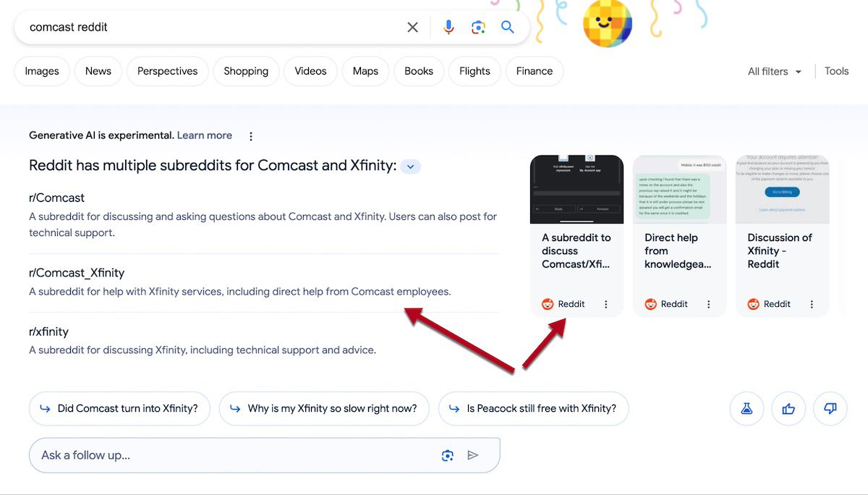The width and height of the screenshot is (868, 495).
Task: Open the Perspectives filter
Action: coord(168,71)
